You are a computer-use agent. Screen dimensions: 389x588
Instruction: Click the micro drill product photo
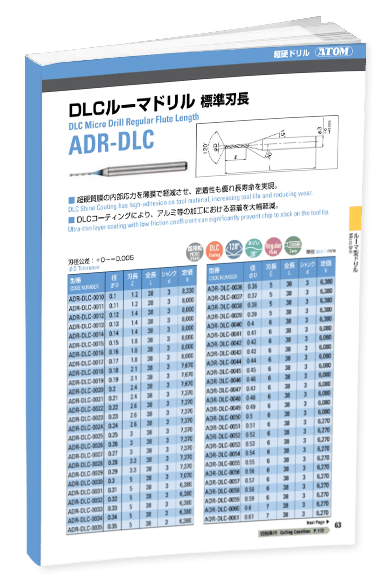pyautogui.click(x=129, y=169)
